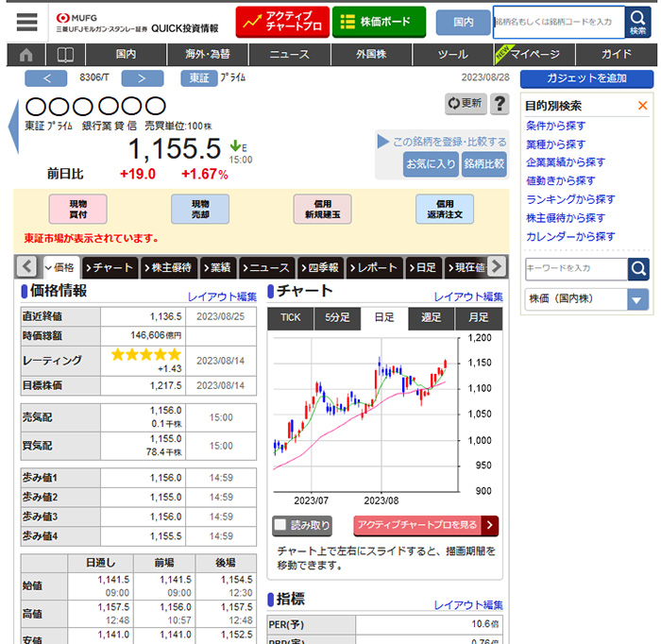Open 業種から探す link

[555, 144]
